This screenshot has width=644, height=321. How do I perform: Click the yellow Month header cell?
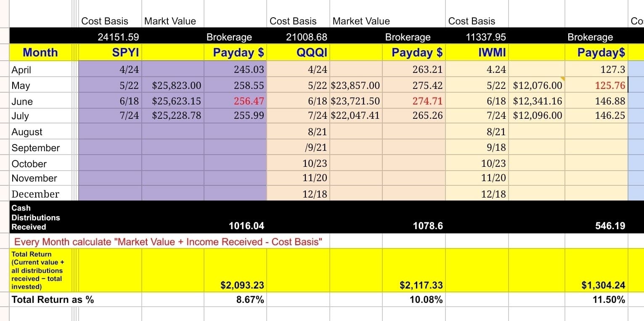pyautogui.click(x=40, y=53)
